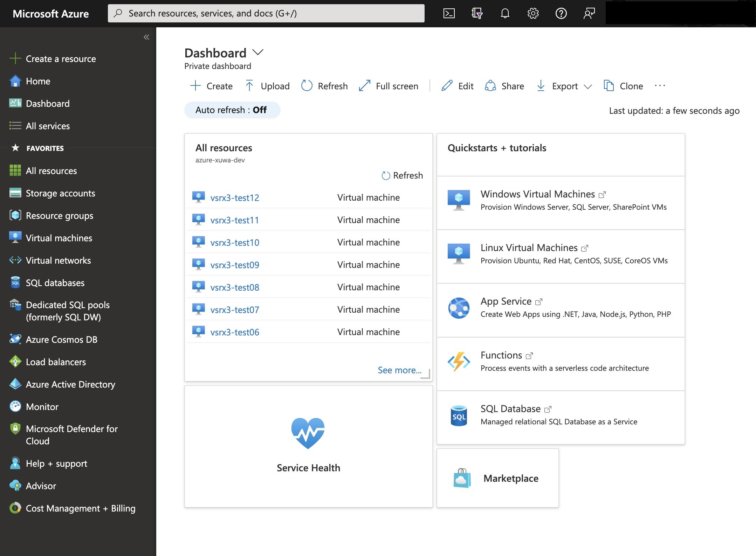Screen dimensions: 756x556
Task: Collapse the left sidebar with double chevron
Action: [146, 37]
